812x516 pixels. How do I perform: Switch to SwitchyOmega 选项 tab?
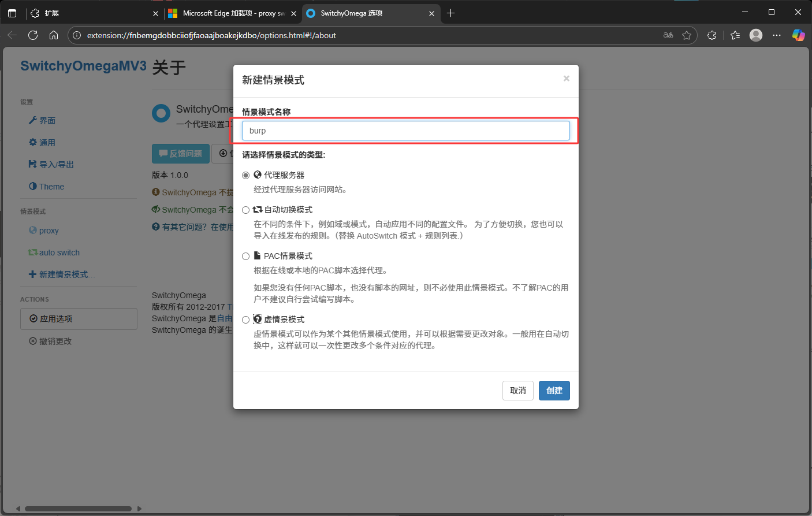point(371,13)
